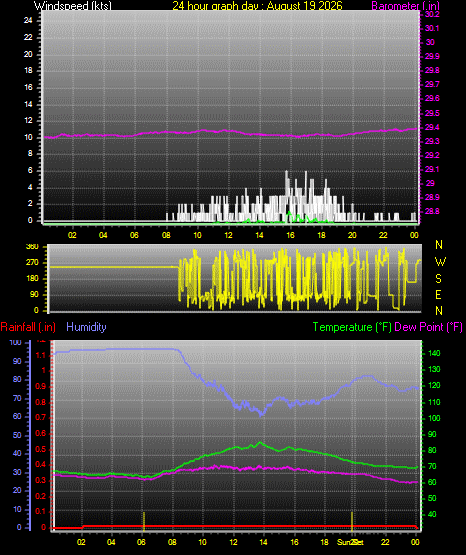Click the white "12" on the windspeed knots scale

pos(28,121)
